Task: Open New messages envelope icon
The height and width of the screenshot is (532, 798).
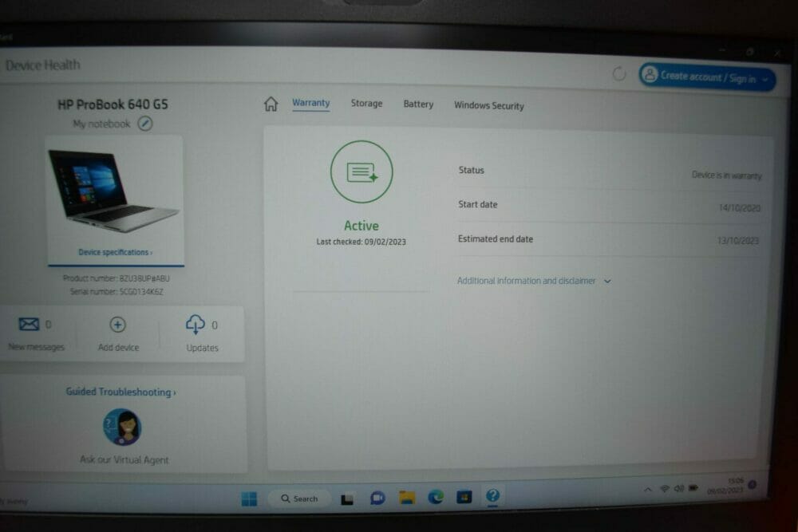Action: (x=29, y=324)
